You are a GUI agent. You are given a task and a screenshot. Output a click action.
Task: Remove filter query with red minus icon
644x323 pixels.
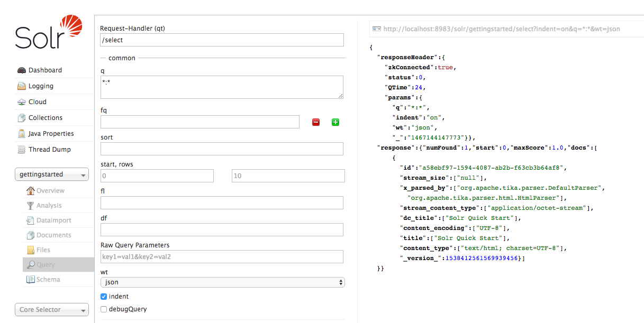click(x=316, y=122)
